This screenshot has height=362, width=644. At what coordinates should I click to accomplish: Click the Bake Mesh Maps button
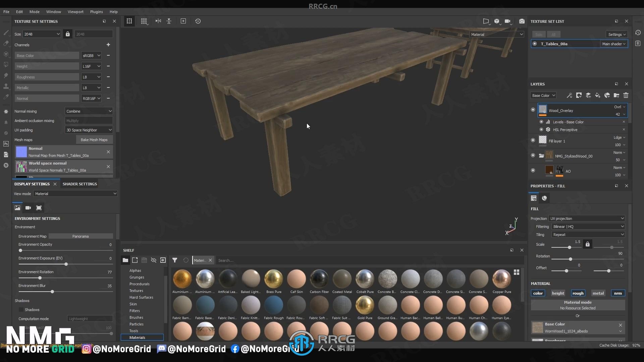click(94, 139)
